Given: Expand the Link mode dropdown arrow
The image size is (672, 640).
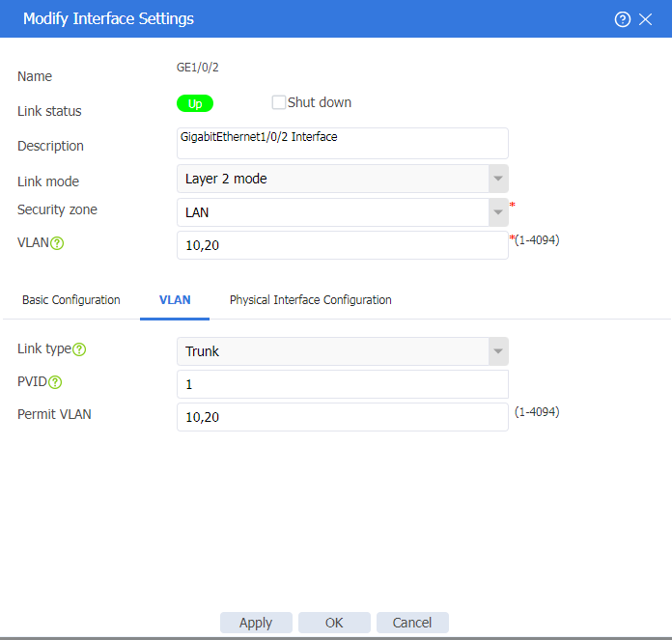Looking at the screenshot, I should tap(498, 179).
